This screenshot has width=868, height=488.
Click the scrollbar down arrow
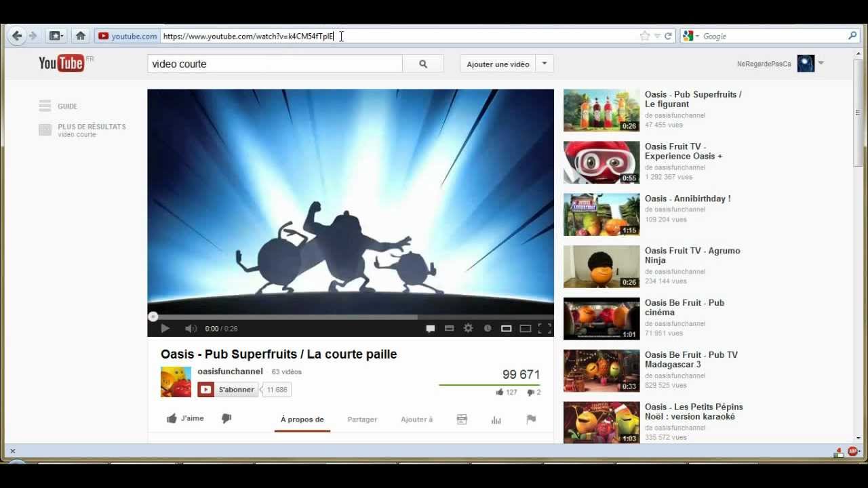pos(858,438)
